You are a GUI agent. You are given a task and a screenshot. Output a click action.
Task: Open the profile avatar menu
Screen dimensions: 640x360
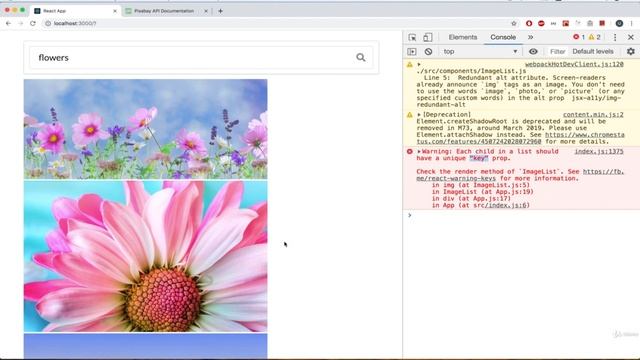[x=619, y=23]
